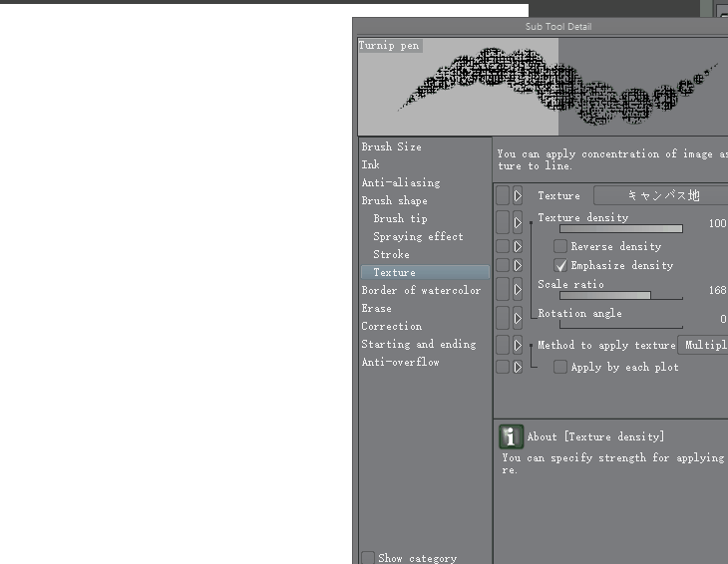Enable the Reverse density checkbox
Image resolution: width=728 pixels, height=564 pixels.
tap(560, 246)
